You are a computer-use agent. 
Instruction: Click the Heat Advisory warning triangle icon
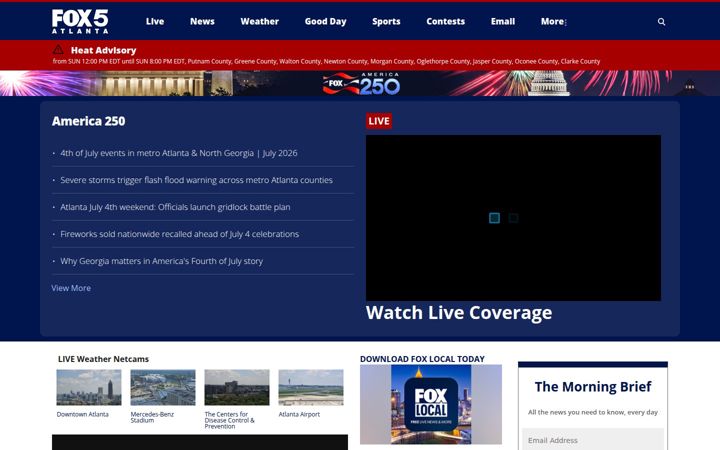[58, 50]
